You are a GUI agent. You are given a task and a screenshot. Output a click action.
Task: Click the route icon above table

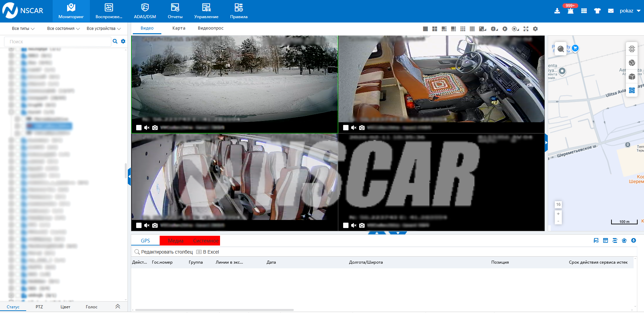pos(615,240)
